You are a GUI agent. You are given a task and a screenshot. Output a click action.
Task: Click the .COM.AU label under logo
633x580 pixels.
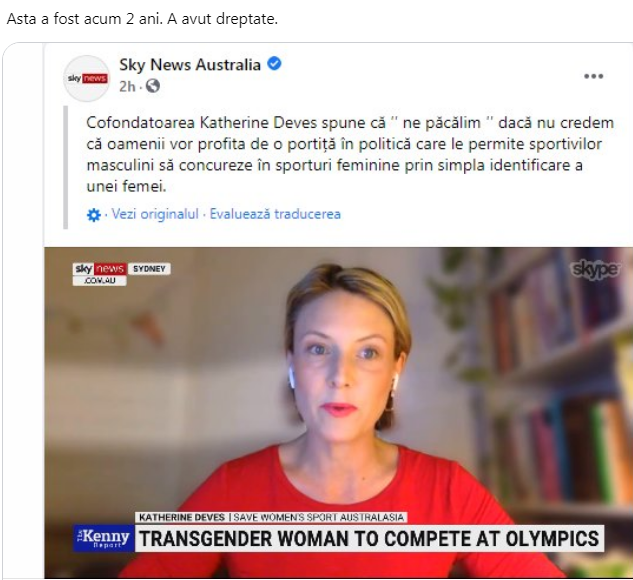click(x=99, y=281)
